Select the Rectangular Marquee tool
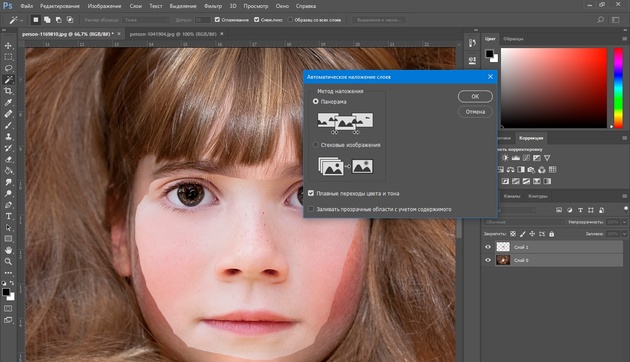This screenshot has height=362, width=630. [8, 57]
